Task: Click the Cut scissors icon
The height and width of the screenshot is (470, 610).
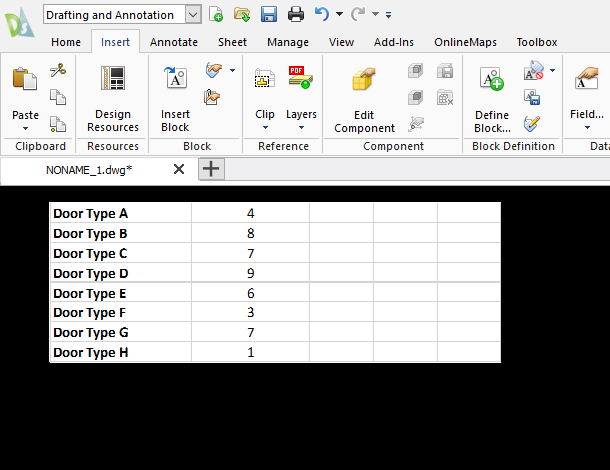Action: coord(58,70)
